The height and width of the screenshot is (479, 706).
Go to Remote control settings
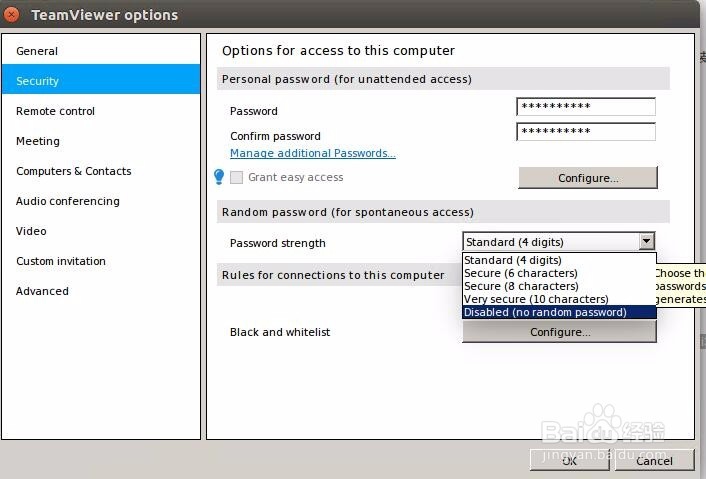(101, 111)
